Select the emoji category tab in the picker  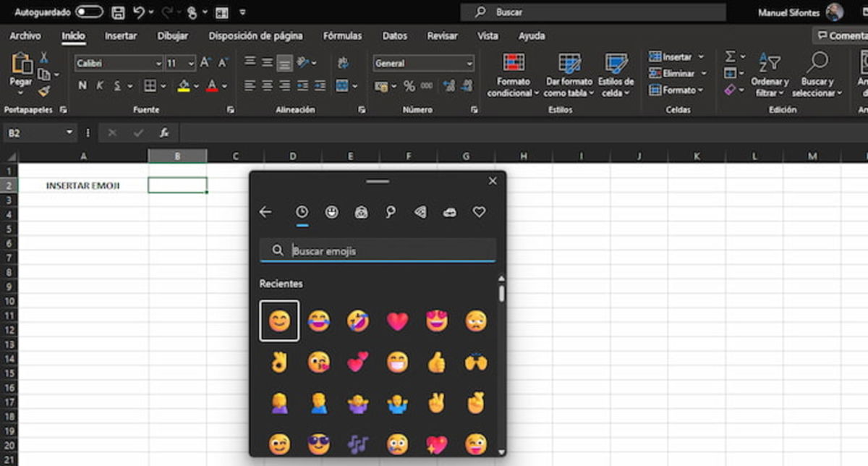tap(332, 212)
